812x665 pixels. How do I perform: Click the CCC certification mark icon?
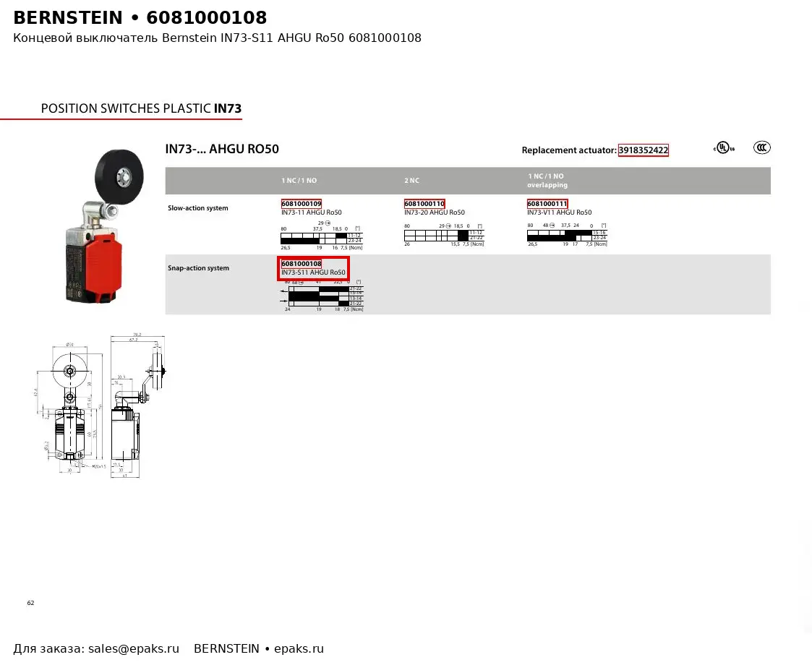[762, 147]
